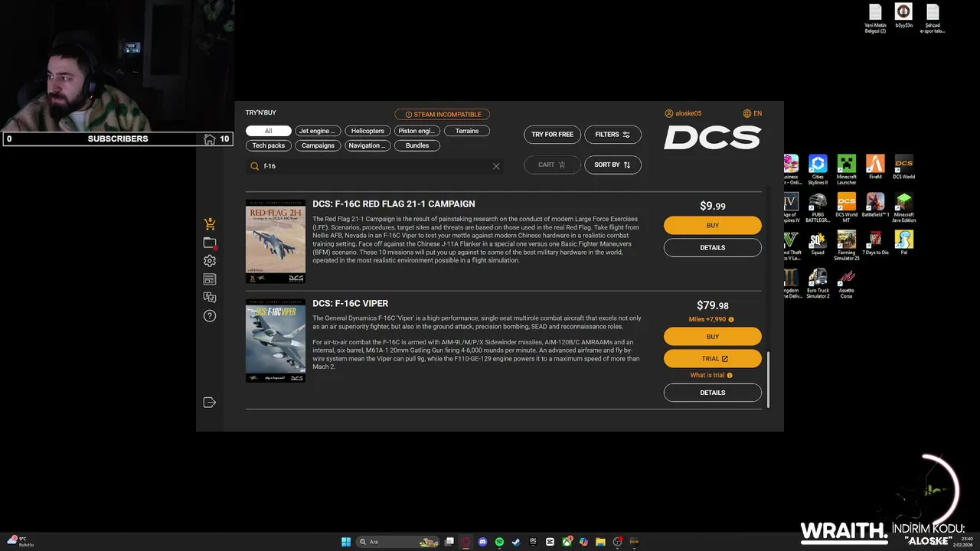The height and width of the screenshot is (551, 980).
Task: Click the STEAM INCOMPATIBLE badge
Action: click(x=443, y=115)
